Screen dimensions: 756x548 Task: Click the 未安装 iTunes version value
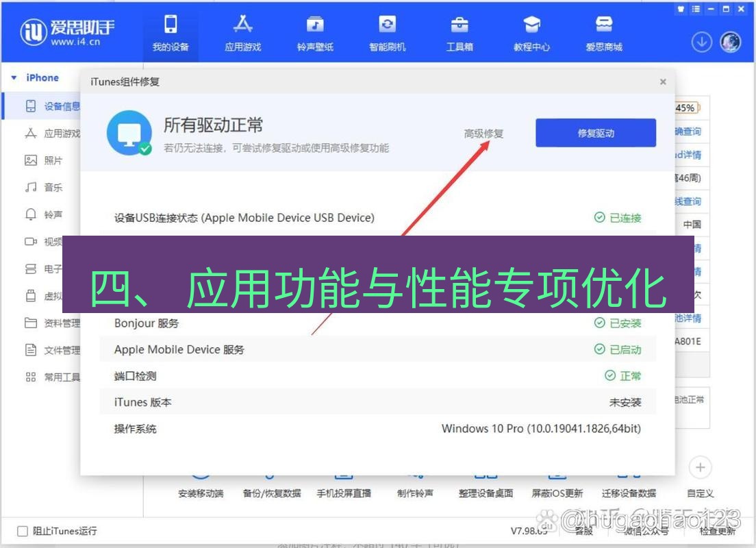tap(625, 402)
